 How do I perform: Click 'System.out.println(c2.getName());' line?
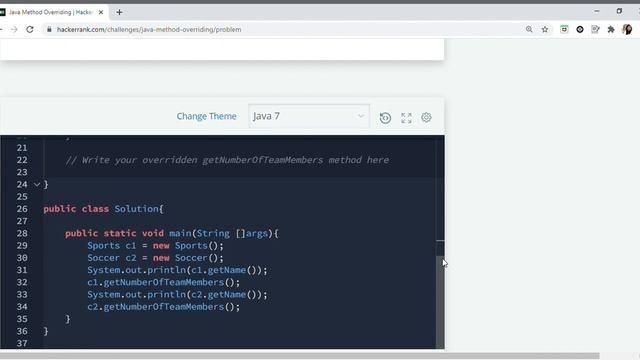177,295
